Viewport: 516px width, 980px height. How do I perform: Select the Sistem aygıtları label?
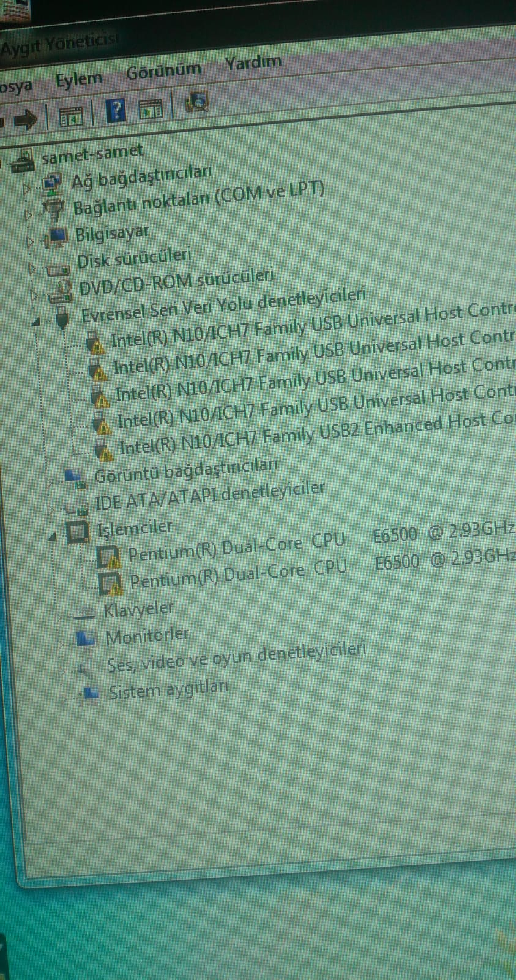tap(168, 690)
